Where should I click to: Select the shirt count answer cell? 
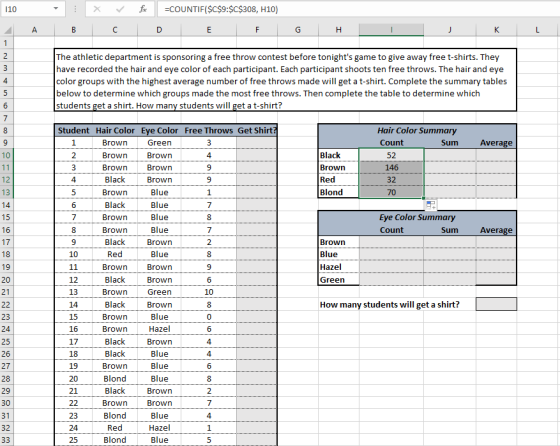[x=496, y=304]
